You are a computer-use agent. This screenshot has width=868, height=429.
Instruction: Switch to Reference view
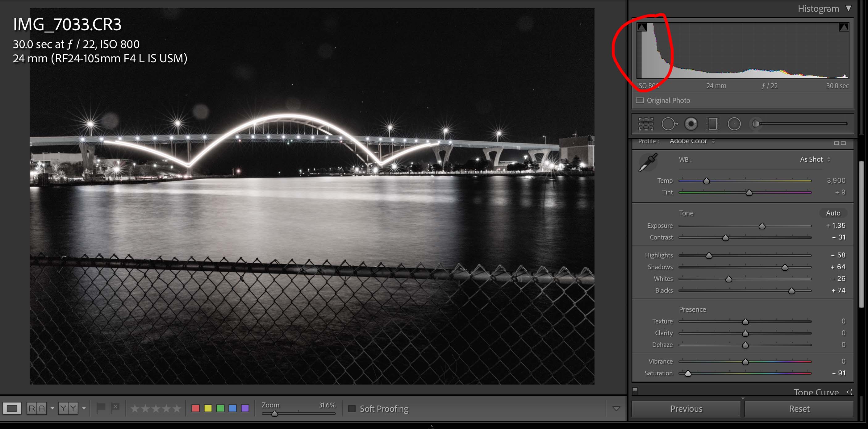(x=37, y=408)
